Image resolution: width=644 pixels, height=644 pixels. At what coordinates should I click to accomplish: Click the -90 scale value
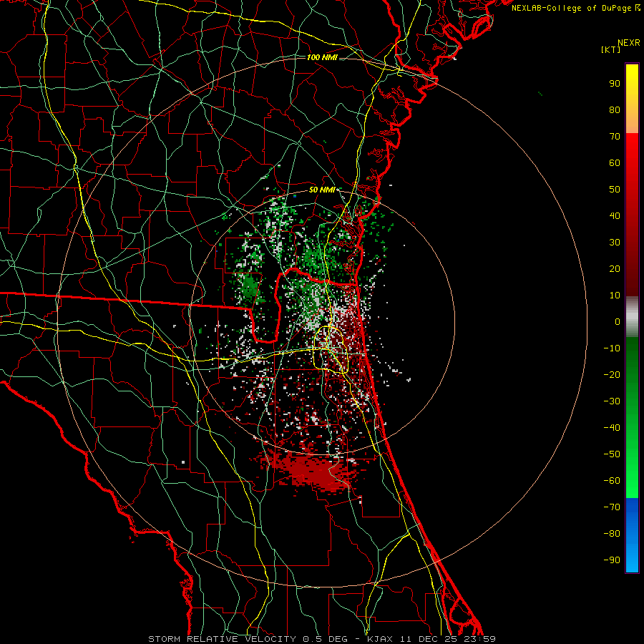coord(612,560)
